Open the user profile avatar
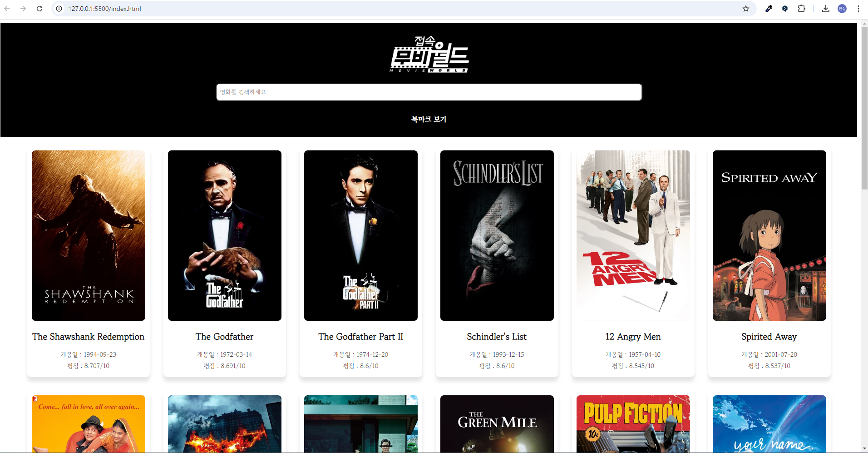 coord(842,9)
